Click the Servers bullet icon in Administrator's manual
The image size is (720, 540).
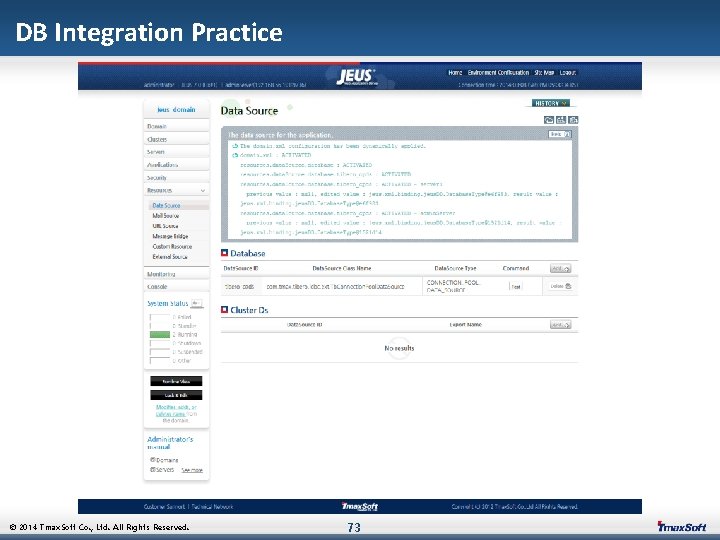(153, 469)
